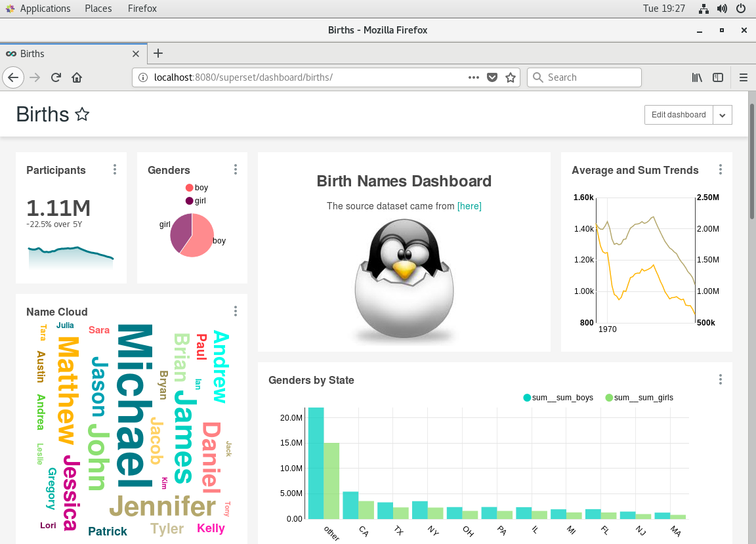Open the Firefox hamburger menu

744,77
